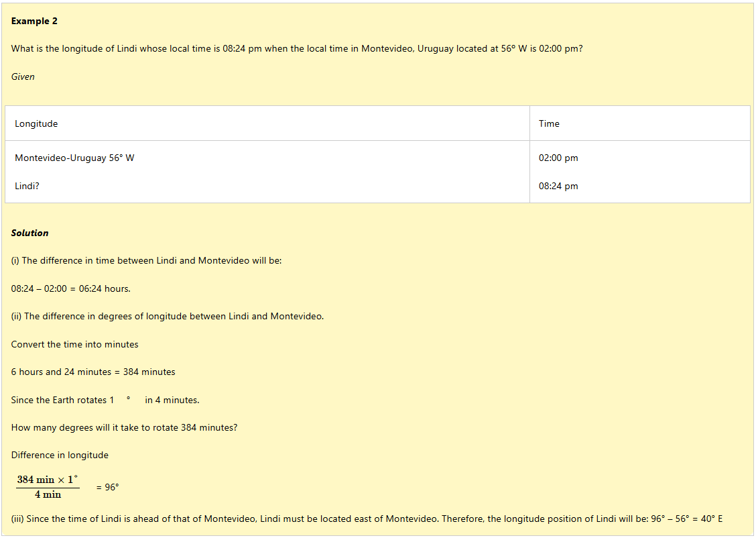Select 'Montevideo-Uruguay 56° W' table cell
Image resolution: width=756 pixels, height=538 pixels.
(x=74, y=158)
